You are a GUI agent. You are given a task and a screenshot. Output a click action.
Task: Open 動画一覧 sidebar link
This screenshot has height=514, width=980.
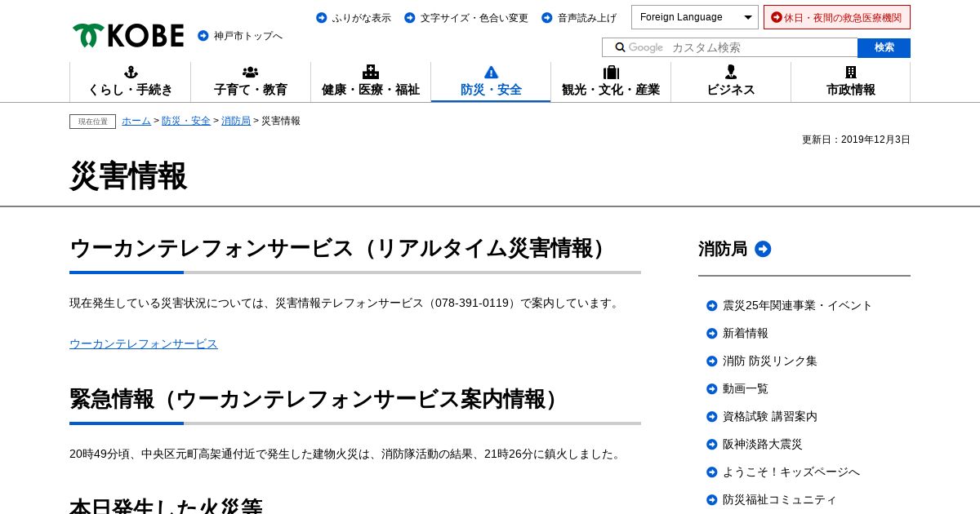click(x=746, y=389)
